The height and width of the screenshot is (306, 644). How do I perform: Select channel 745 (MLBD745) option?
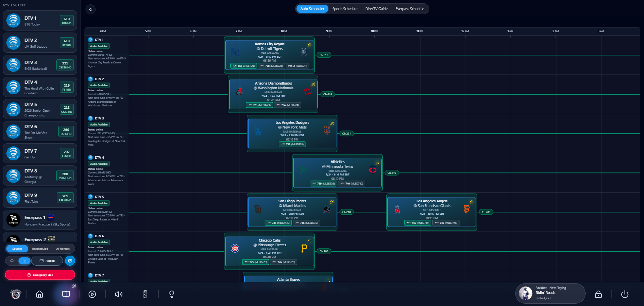pos(418,223)
